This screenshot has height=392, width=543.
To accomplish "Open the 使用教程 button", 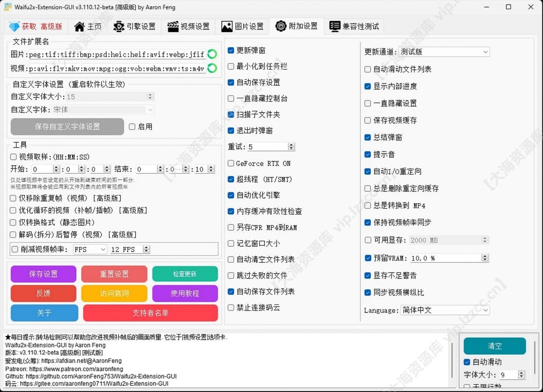I will coord(185,294).
